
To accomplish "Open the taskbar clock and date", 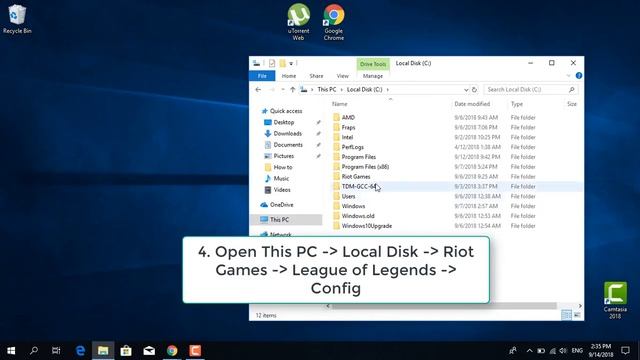I will pyautogui.click(x=601, y=351).
